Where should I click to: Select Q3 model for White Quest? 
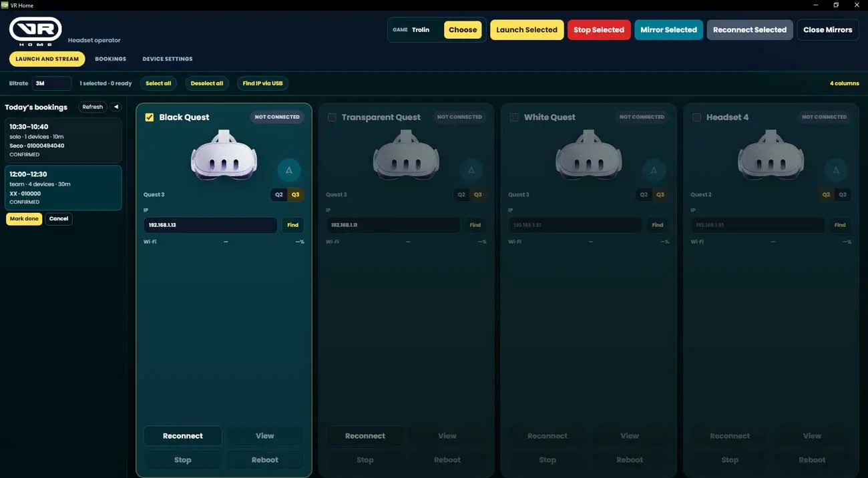click(x=660, y=195)
